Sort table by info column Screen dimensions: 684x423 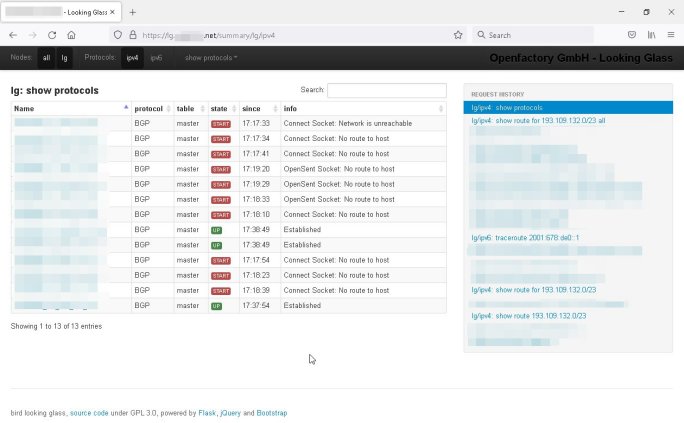pos(363,109)
